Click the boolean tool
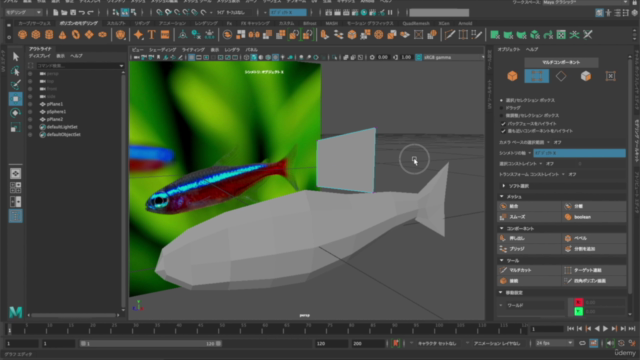This screenshot has width=640, height=360. click(594, 217)
